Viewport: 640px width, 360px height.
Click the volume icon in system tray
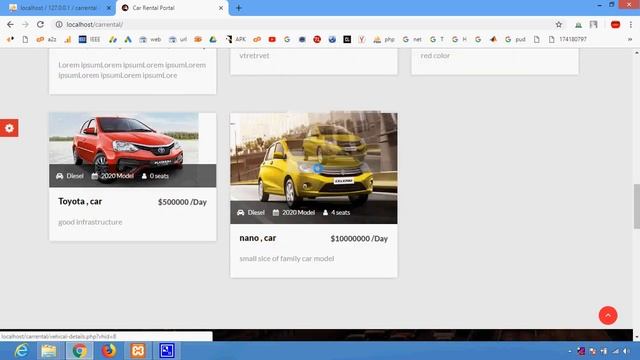coord(627,351)
